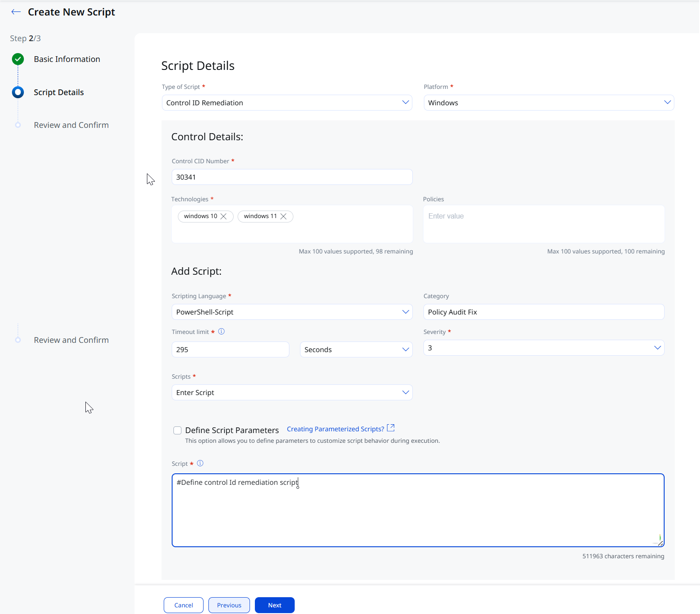This screenshot has width=700, height=614.
Task: Click the Previous button
Action: (x=229, y=605)
